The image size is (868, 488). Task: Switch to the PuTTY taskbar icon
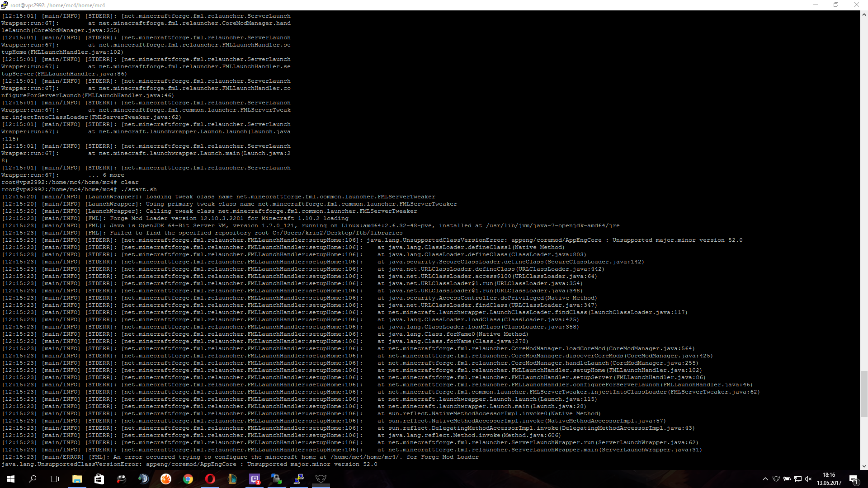299,479
